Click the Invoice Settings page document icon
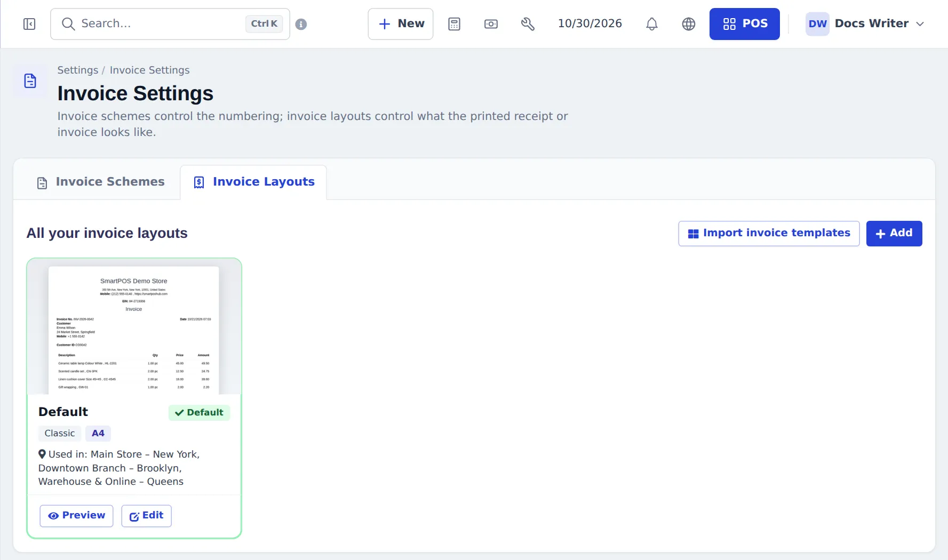Image resolution: width=948 pixels, height=560 pixels. (30, 81)
